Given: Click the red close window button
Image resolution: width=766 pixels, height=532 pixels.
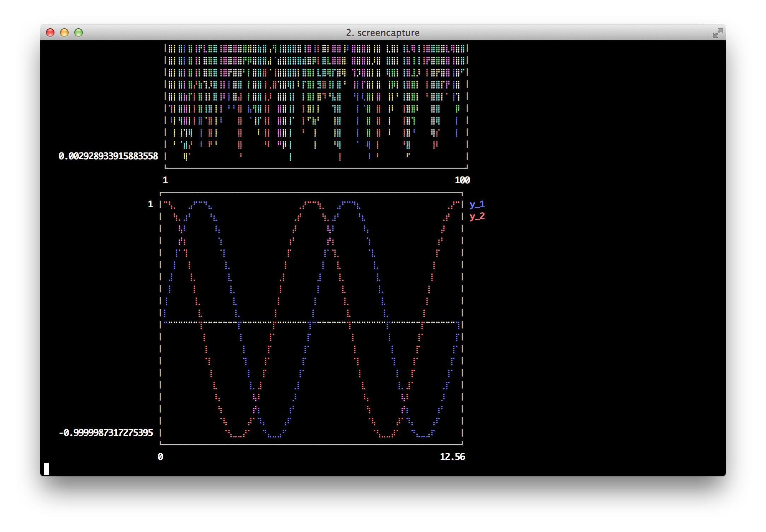Looking at the screenshot, I should 50,33.
